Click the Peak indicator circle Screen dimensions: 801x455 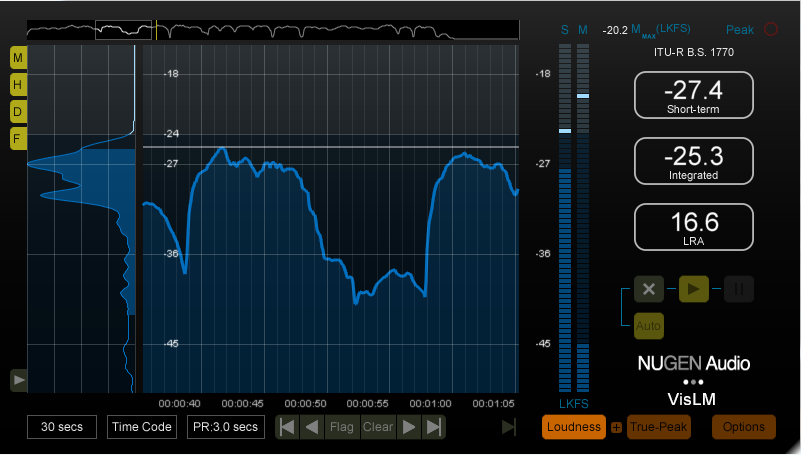click(771, 30)
